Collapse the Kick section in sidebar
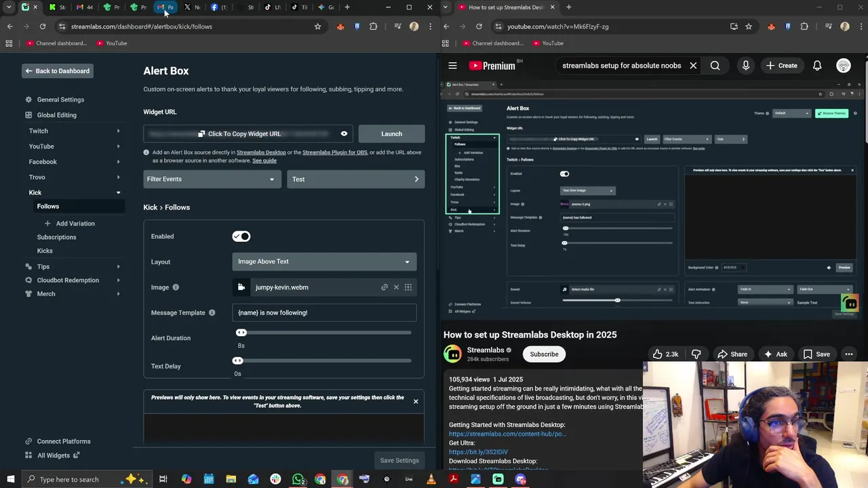This screenshot has width=868, height=488. tap(118, 192)
